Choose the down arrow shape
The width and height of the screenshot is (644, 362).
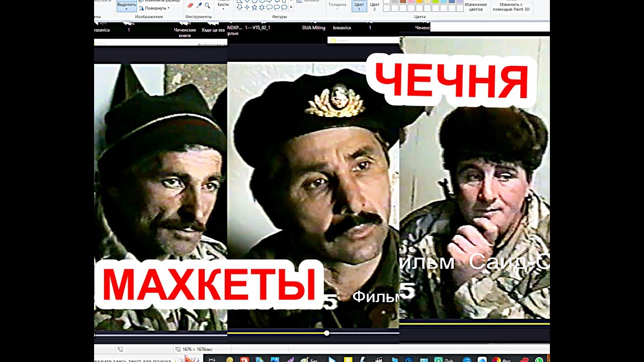coord(240,7)
